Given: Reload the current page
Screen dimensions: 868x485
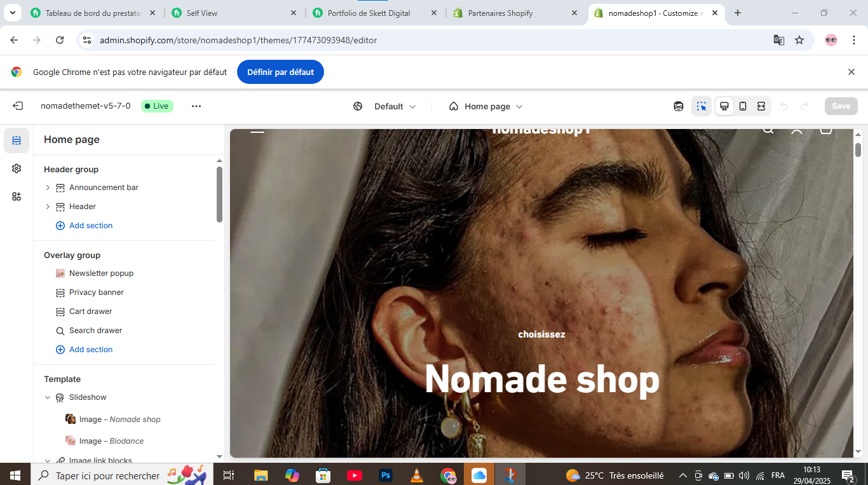Looking at the screenshot, I should tap(60, 40).
